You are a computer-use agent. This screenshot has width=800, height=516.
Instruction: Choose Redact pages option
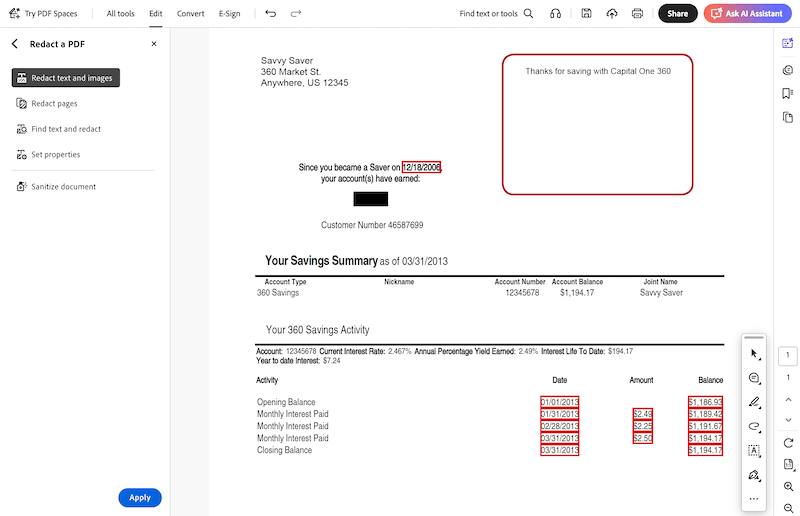click(47, 104)
